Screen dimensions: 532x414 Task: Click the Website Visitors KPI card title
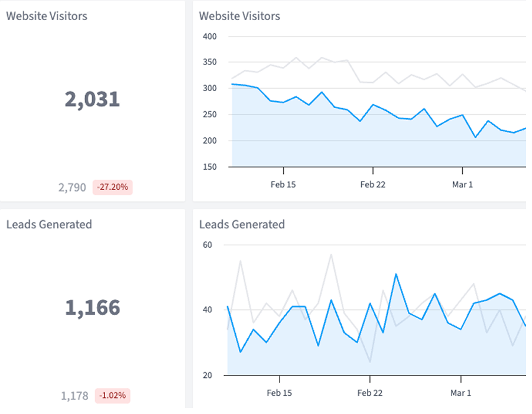click(x=47, y=16)
